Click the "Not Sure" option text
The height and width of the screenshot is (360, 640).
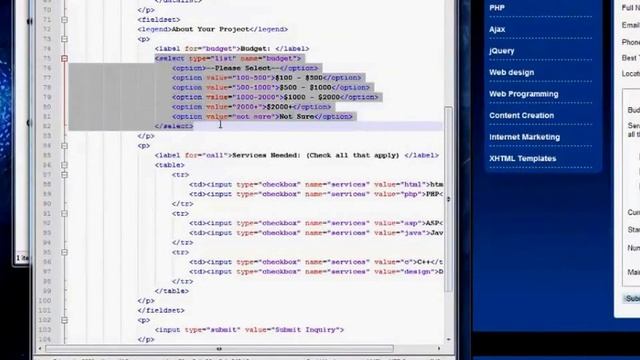click(297, 117)
